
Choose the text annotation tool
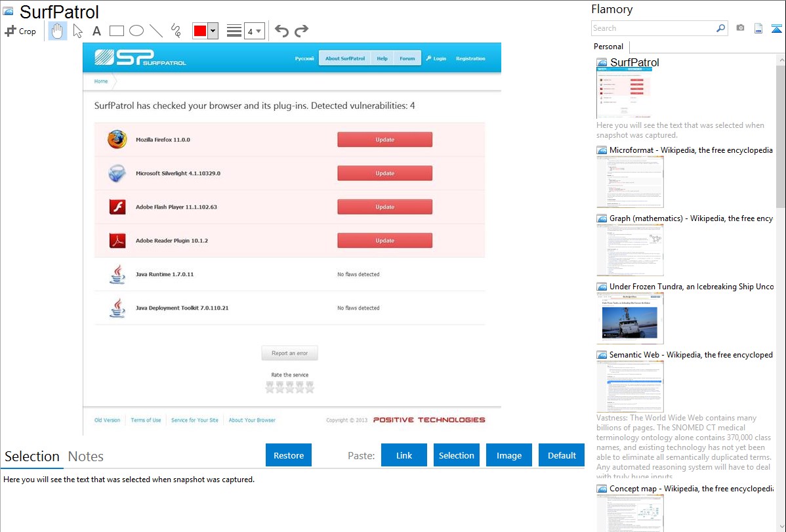pyautogui.click(x=96, y=31)
